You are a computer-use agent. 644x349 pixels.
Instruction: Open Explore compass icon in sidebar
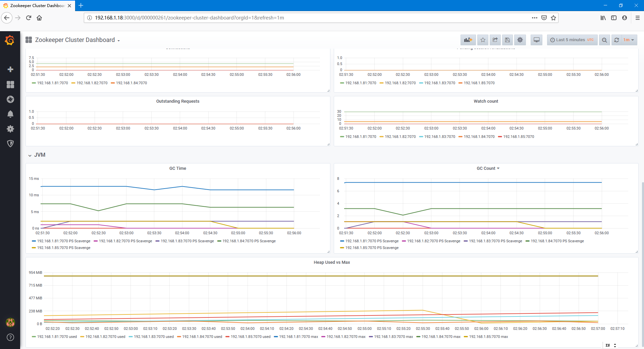point(10,99)
